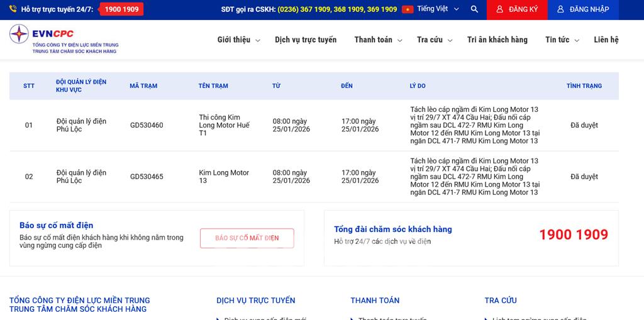Click the EVNCPC logo
The width and height of the screenshot is (644, 320).
[x=63, y=39]
